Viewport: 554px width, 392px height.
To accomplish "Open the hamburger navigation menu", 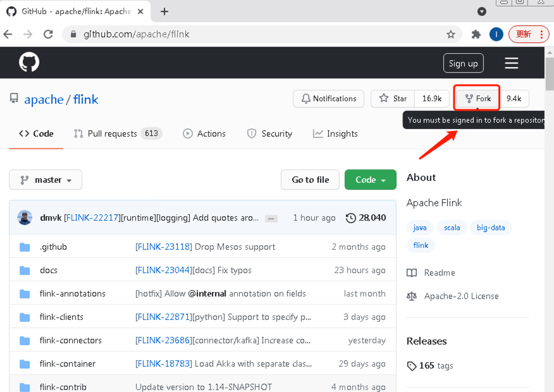I will tap(511, 63).
